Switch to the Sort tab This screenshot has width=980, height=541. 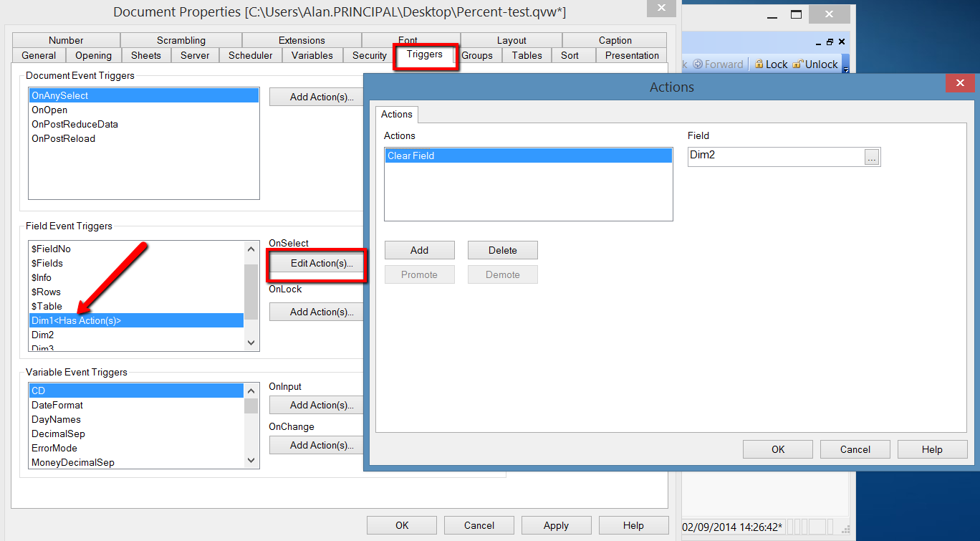(570, 55)
